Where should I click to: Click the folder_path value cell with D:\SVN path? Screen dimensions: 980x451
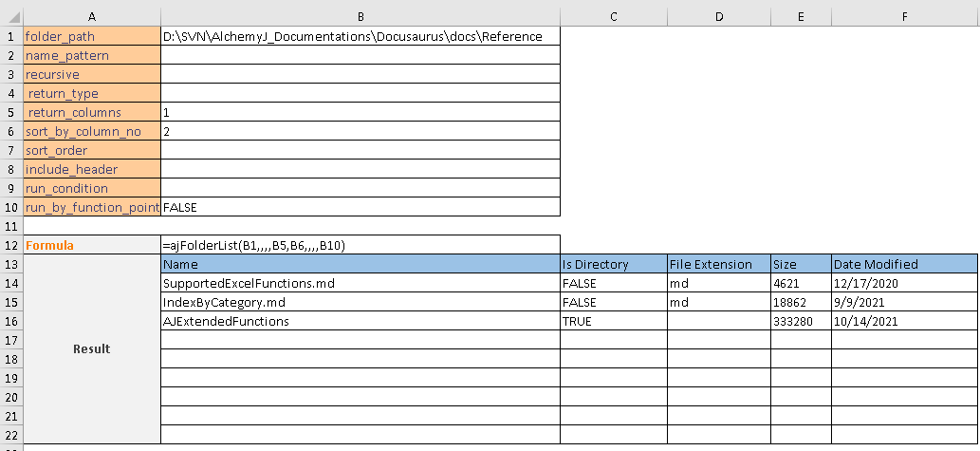coord(361,36)
